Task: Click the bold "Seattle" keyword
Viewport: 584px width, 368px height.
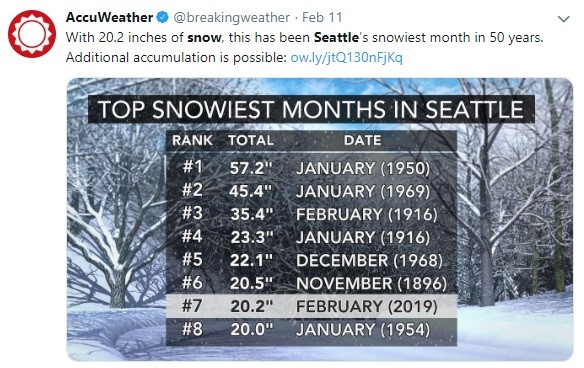Action: [336, 37]
